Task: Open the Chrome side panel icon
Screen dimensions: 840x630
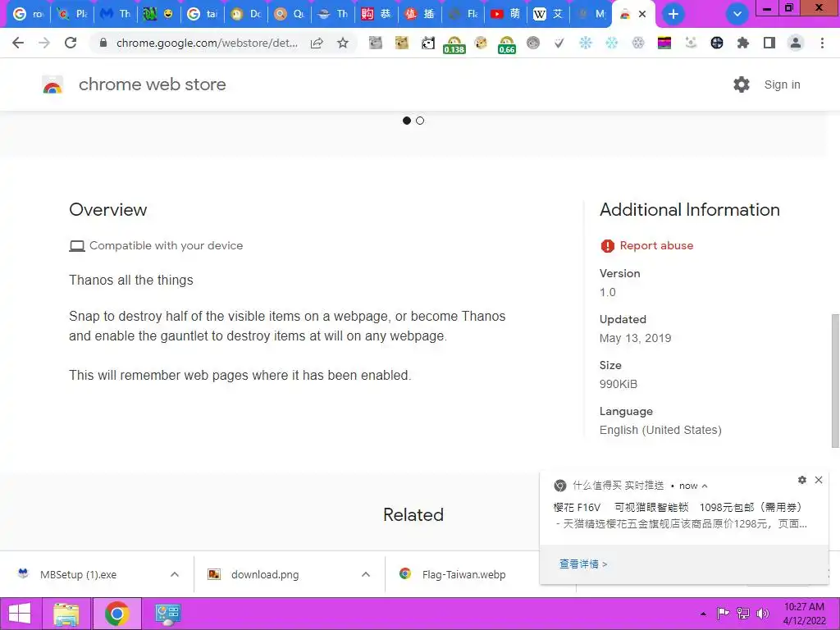Action: pos(769,43)
